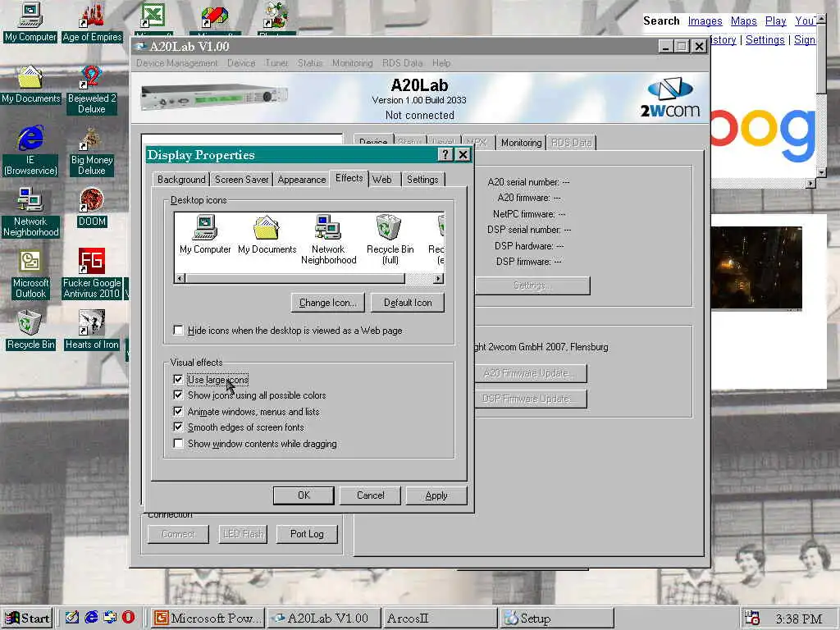Switch to the Screen Saver tab
Viewport: 840px width, 630px height.
tap(242, 180)
